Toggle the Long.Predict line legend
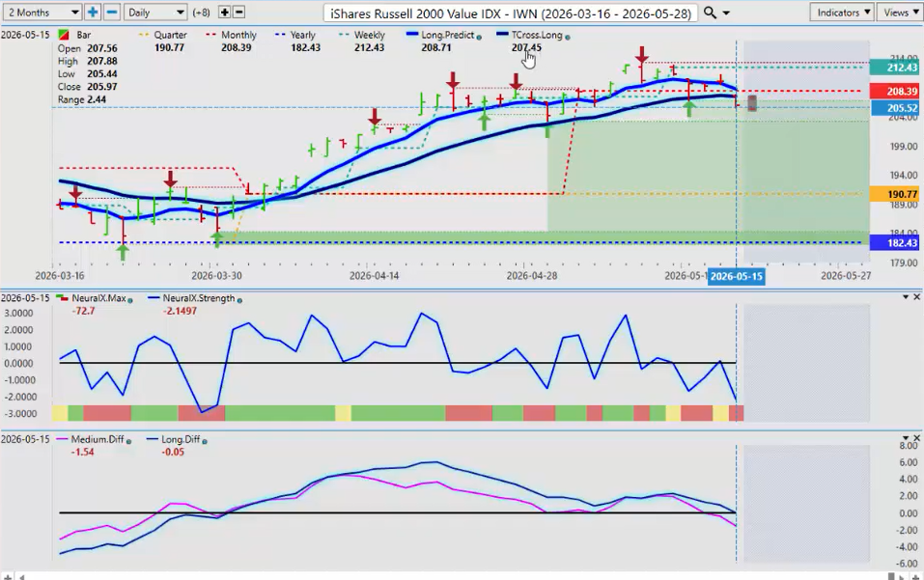 (x=441, y=36)
